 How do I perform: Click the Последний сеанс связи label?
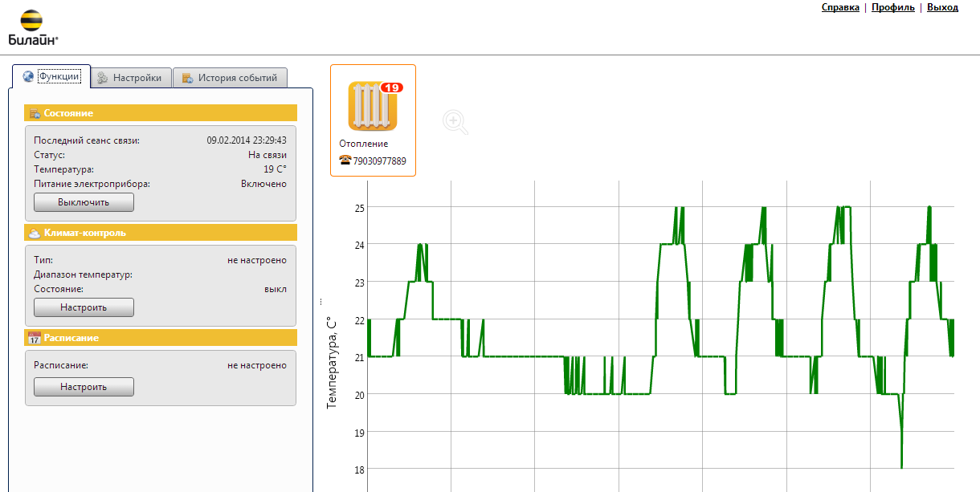tap(87, 140)
